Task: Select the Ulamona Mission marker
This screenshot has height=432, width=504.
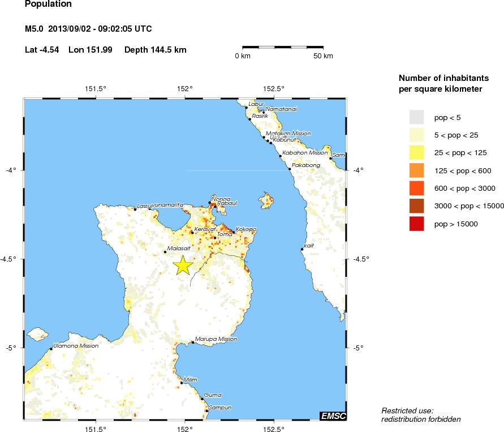Action: 51,349
